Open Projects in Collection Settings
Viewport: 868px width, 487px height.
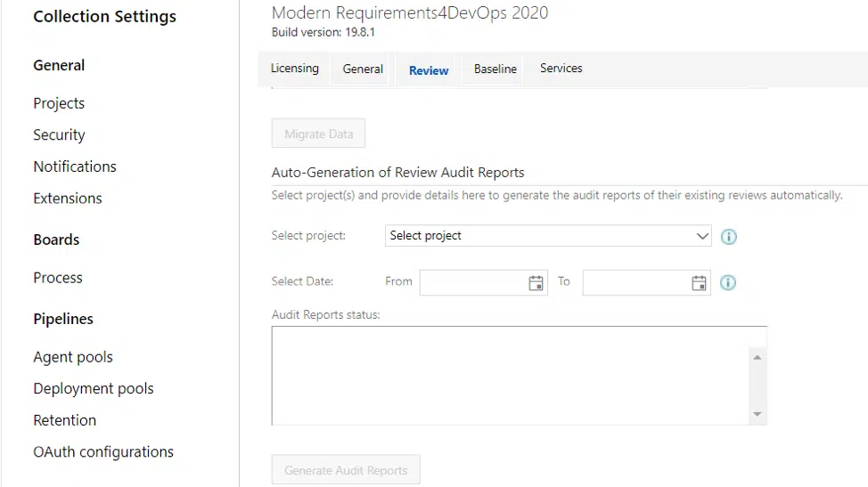click(59, 103)
